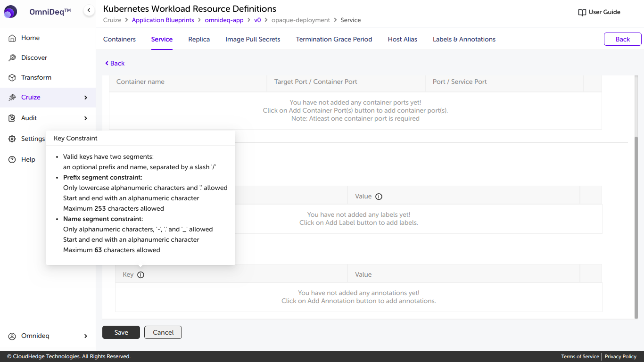The height and width of the screenshot is (362, 644).
Task: Click the vertical scrollbar on the right
Action: [636, 226]
